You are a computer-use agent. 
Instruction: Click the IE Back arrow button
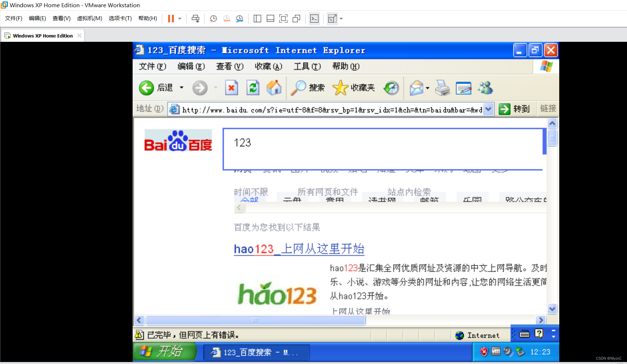tap(146, 88)
